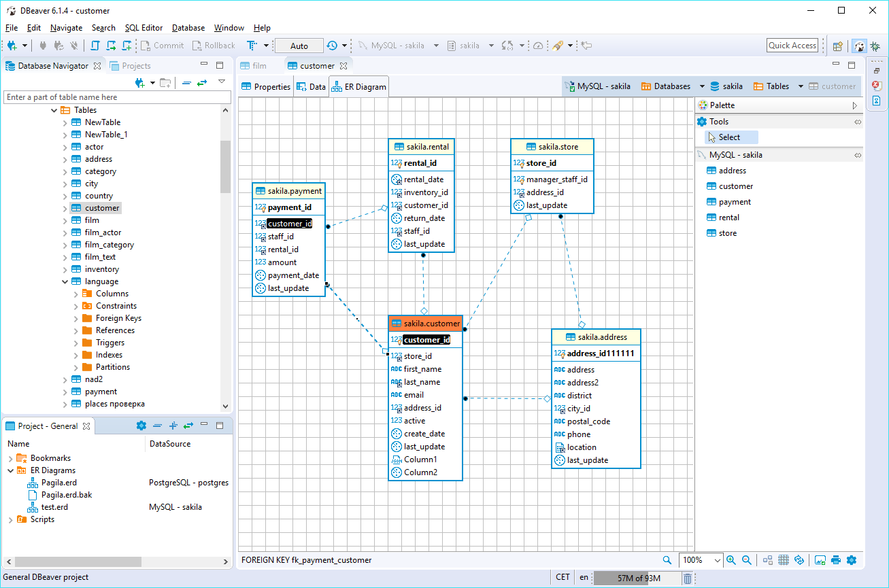The width and height of the screenshot is (889, 588).
Task: Select the Select tool in the Palette
Action: pyautogui.click(x=731, y=137)
